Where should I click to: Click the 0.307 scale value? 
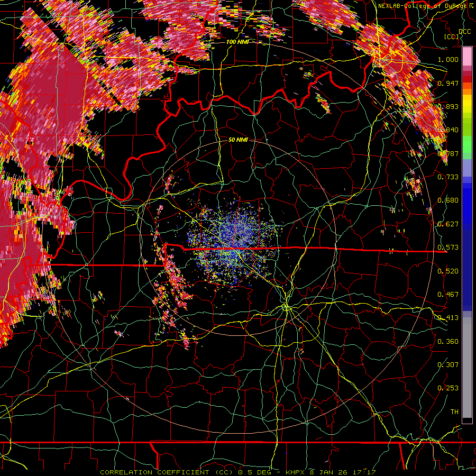coord(448,364)
